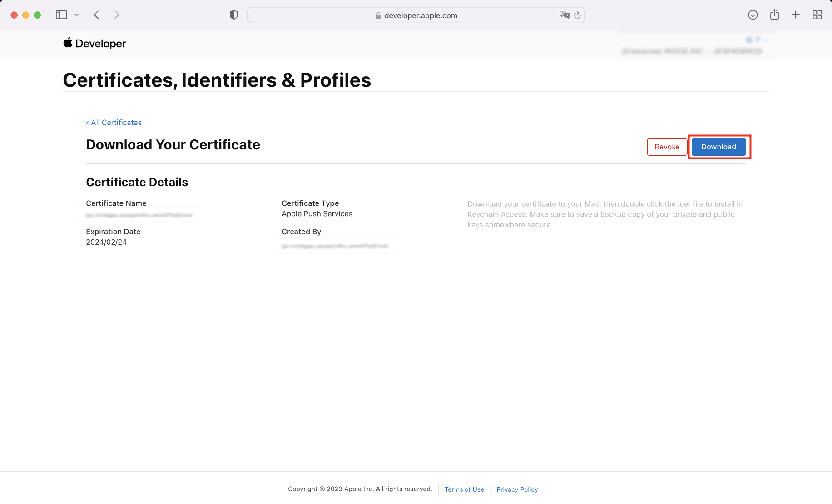
Task: Click the Certificate Details heading
Action: [x=137, y=182]
